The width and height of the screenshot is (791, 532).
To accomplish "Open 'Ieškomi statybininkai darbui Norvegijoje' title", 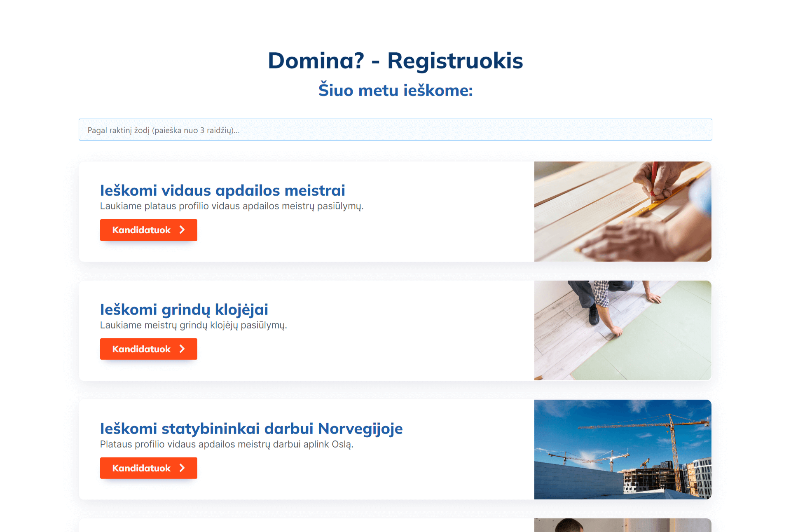I will [x=251, y=429].
